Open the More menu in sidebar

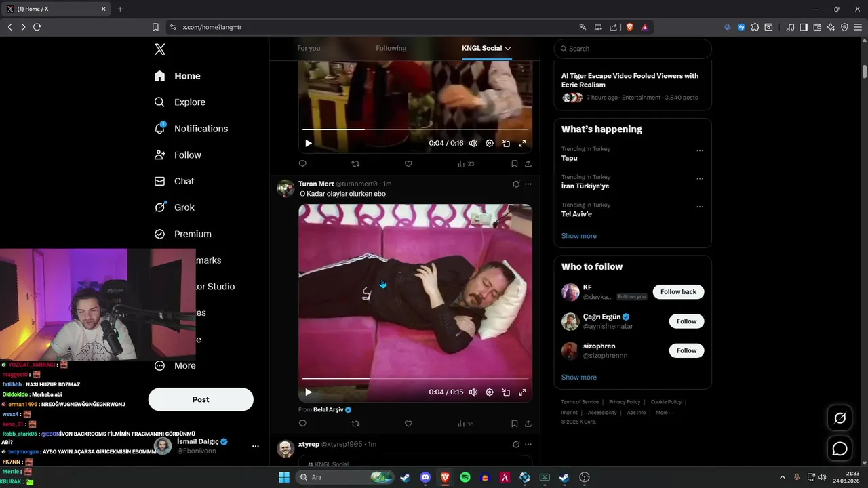click(174, 365)
